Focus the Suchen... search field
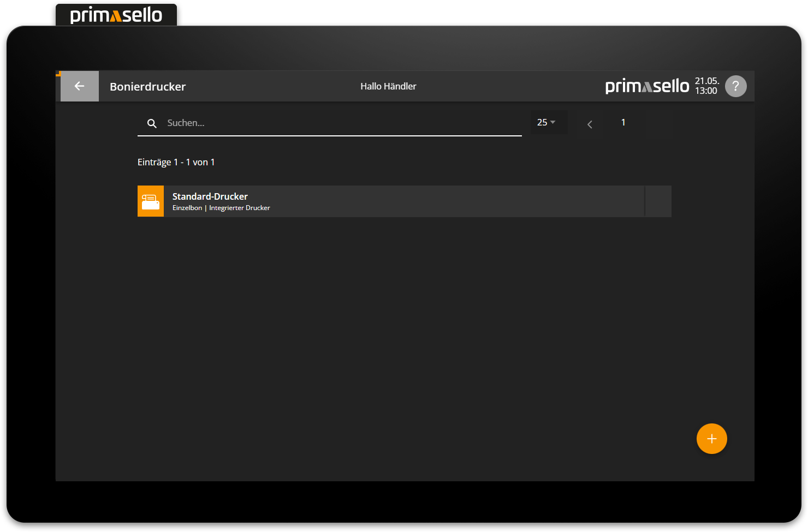 click(x=338, y=123)
